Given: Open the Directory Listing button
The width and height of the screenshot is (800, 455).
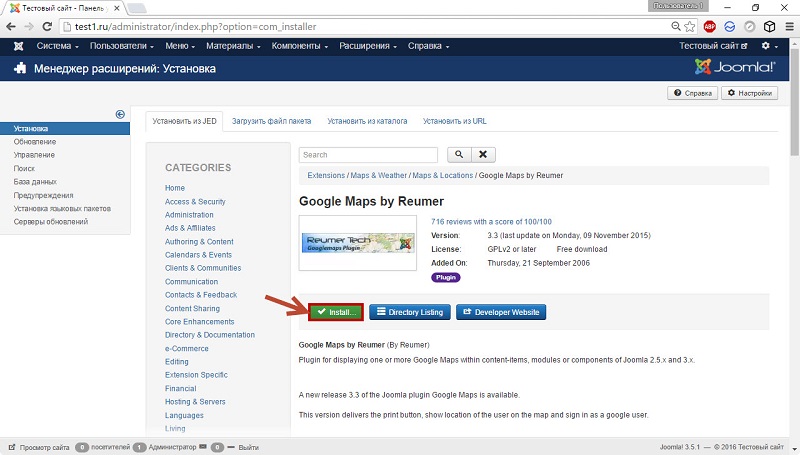Looking at the screenshot, I should tap(410, 312).
